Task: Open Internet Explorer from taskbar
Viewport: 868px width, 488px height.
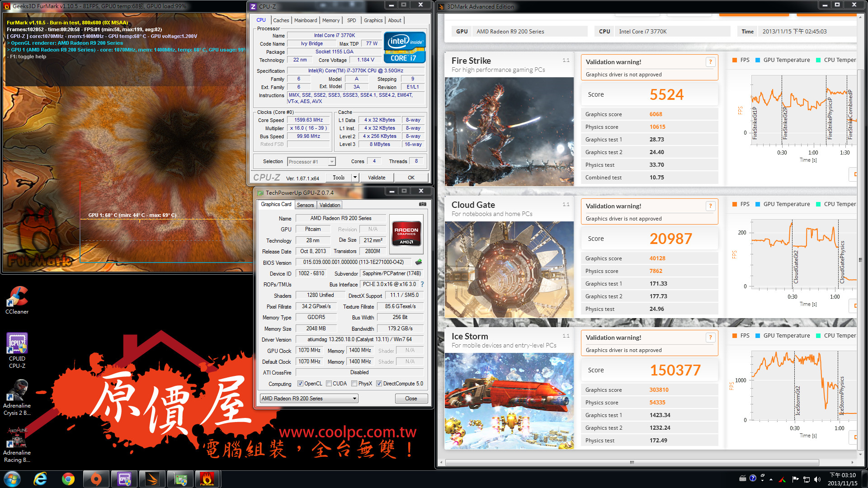Action: click(x=40, y=479)
